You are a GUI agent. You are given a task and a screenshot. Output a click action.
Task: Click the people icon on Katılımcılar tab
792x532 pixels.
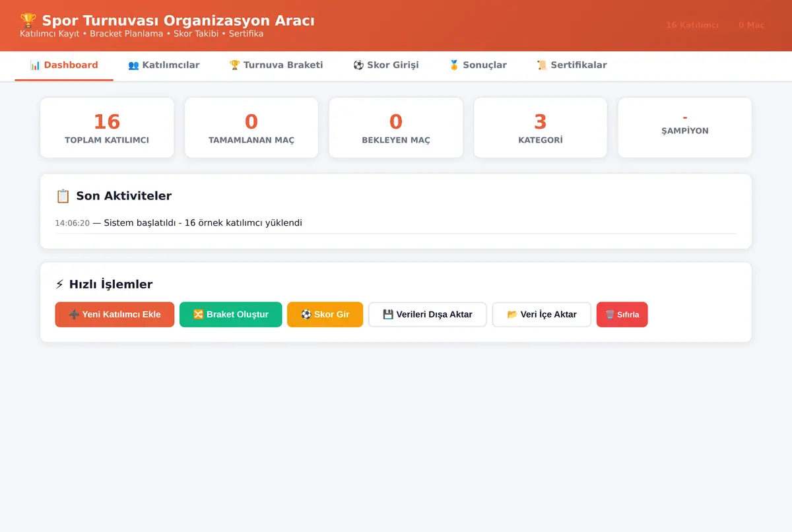click(133, 65)
